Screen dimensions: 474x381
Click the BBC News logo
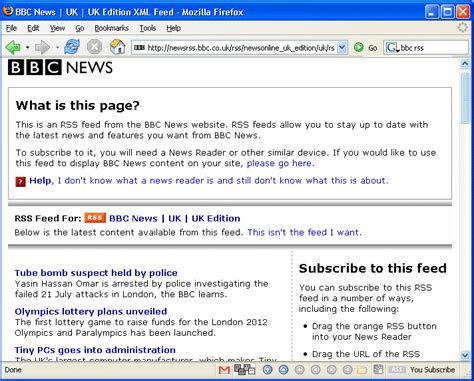point(60,67)
